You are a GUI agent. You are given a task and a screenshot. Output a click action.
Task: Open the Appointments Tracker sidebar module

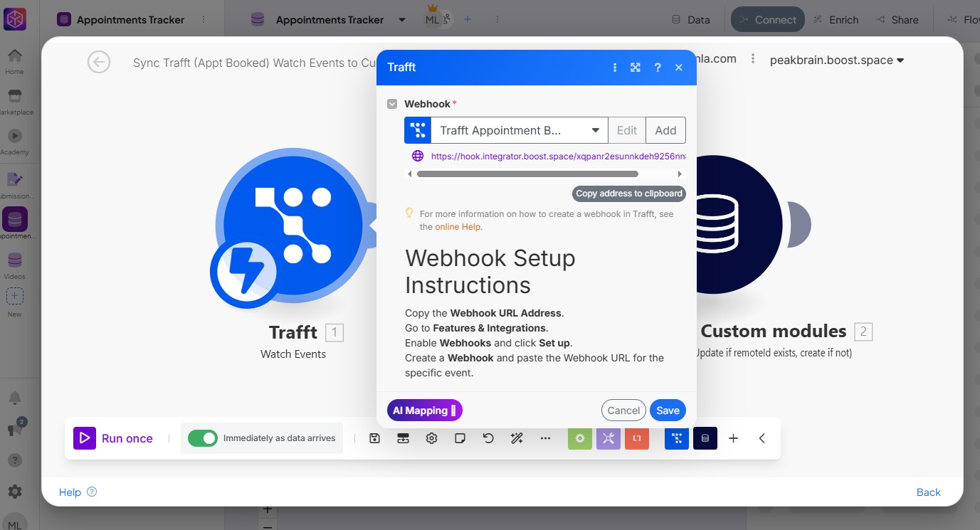click(x=15, y=223)
